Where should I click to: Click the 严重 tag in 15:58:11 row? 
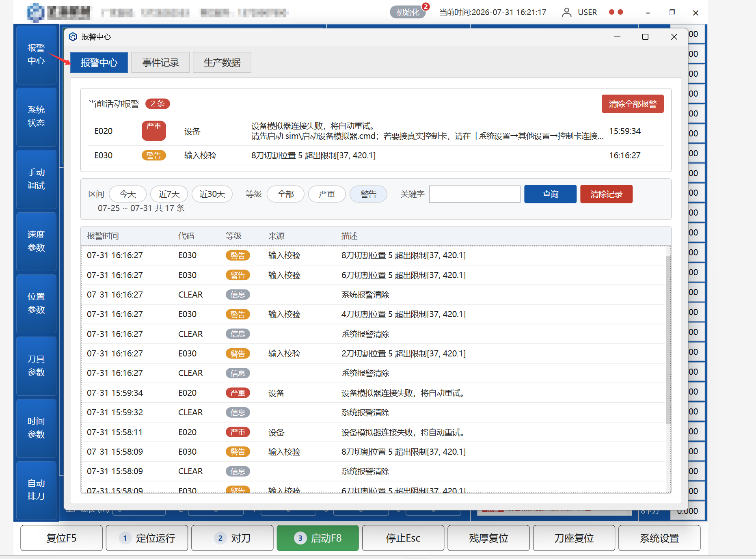238,432
